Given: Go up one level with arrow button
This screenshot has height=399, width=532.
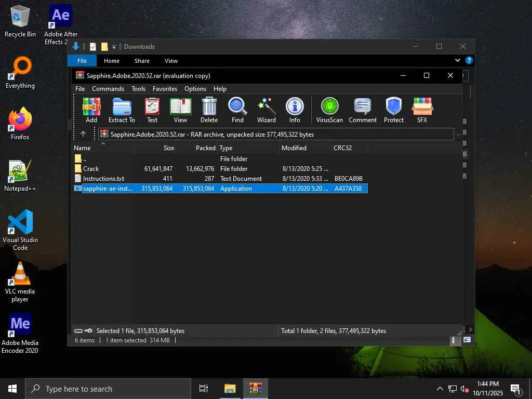Looking at the screenshot, I should click(83, 134).
